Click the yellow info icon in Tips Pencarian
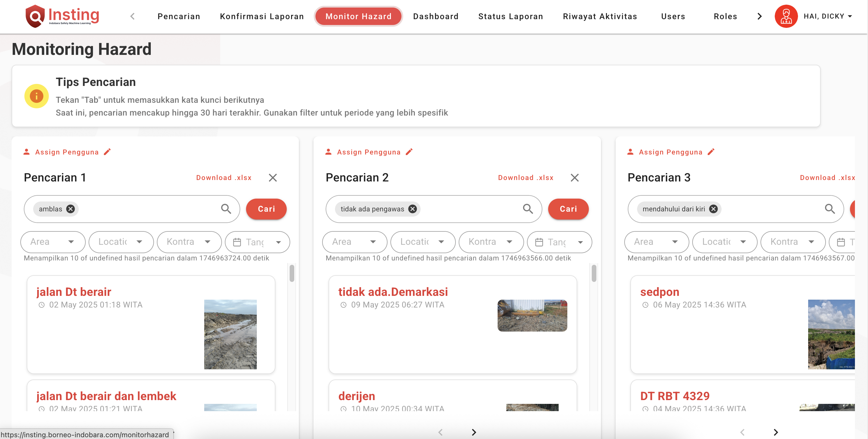The image size is (868, 439). pos(36,96)
